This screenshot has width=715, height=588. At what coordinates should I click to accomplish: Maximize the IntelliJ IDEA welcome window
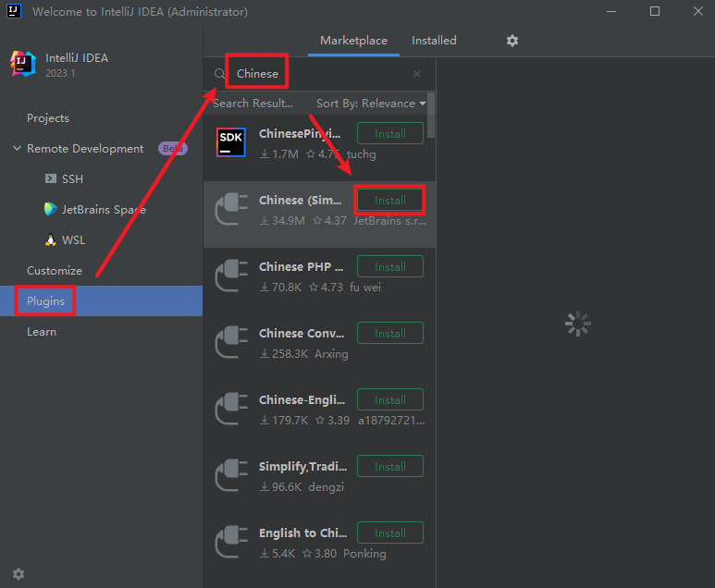tap(655, 11)
